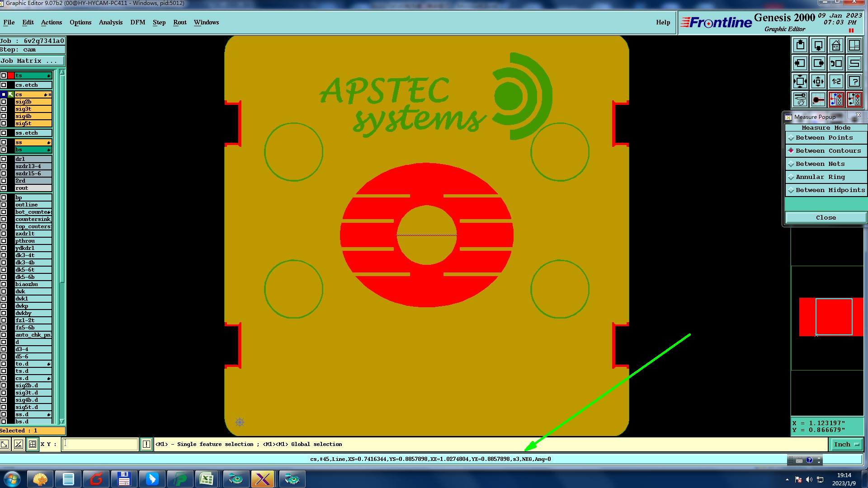Image resolution: width=868 pixels, height=488 pixels.
Task: Open the purple X app in taskbar
Action: (262, 479)
